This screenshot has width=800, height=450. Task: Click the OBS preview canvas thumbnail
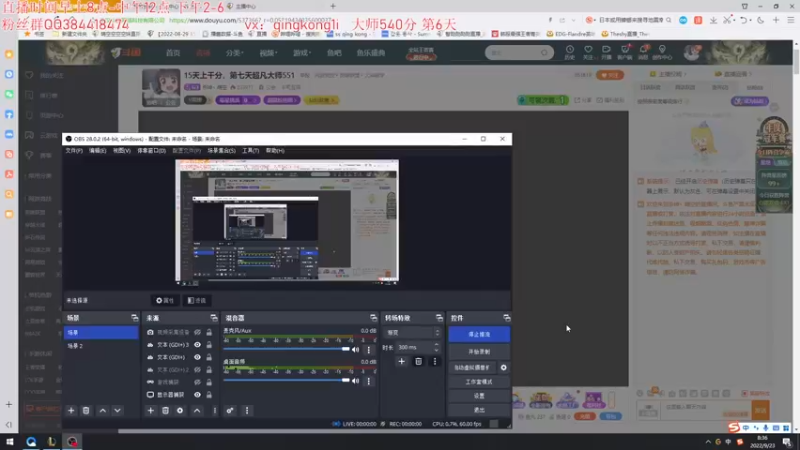click(x=287, y=221)
